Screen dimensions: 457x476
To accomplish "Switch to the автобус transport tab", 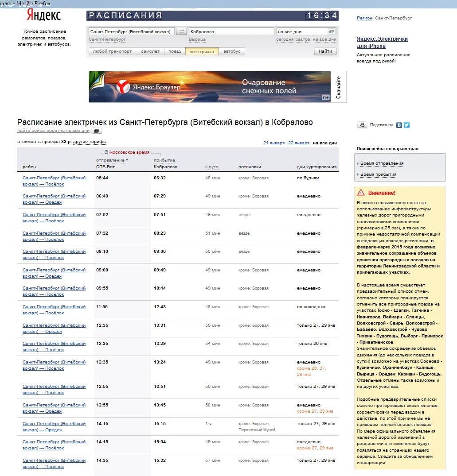I will coord(232,51).
